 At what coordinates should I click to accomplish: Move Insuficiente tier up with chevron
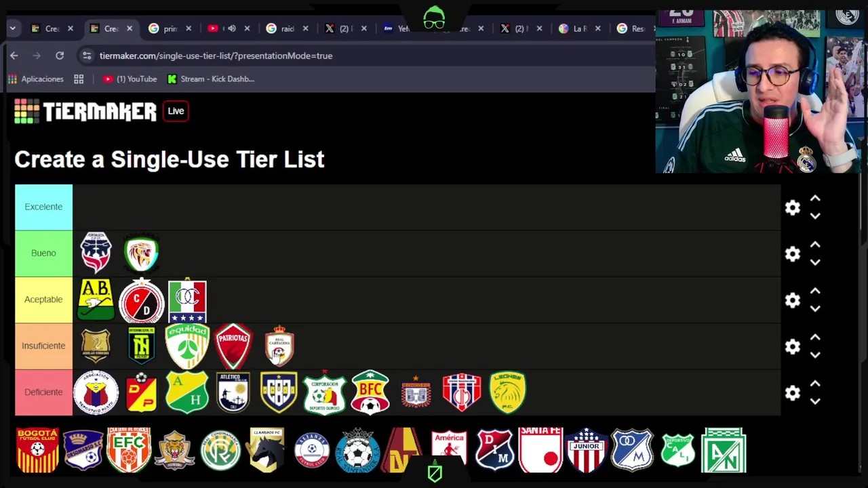tap(815, 338)
